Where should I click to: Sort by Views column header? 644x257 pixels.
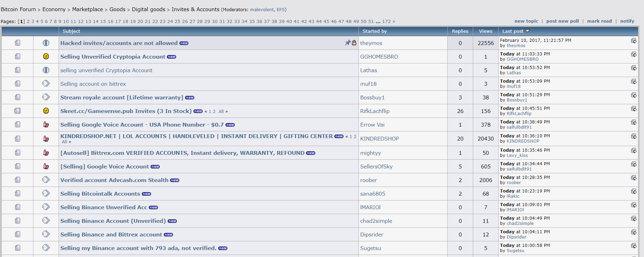[x=486, y=31]
